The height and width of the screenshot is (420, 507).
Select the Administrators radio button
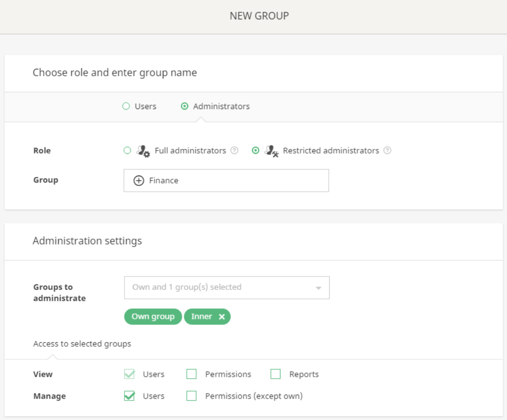(x=185, y=106)
